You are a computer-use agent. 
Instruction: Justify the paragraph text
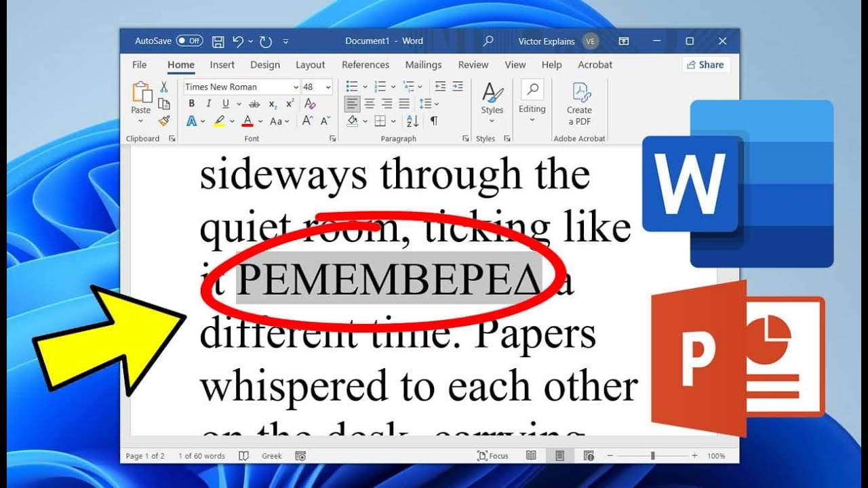(x=404, y=104)
